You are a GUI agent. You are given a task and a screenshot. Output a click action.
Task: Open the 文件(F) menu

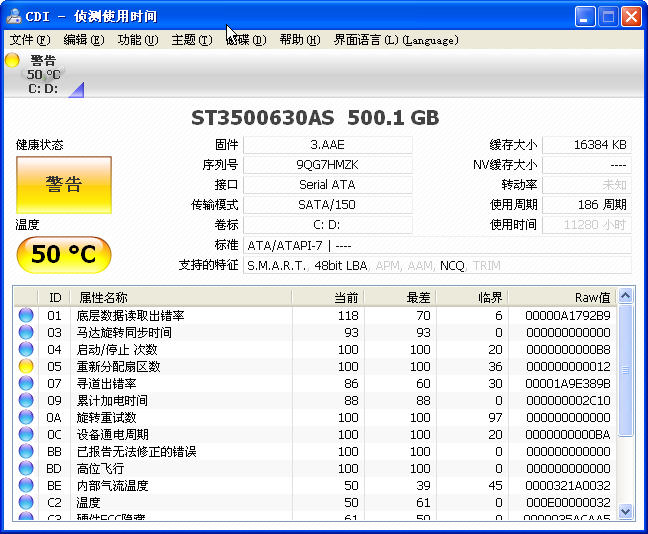[29, 40]
